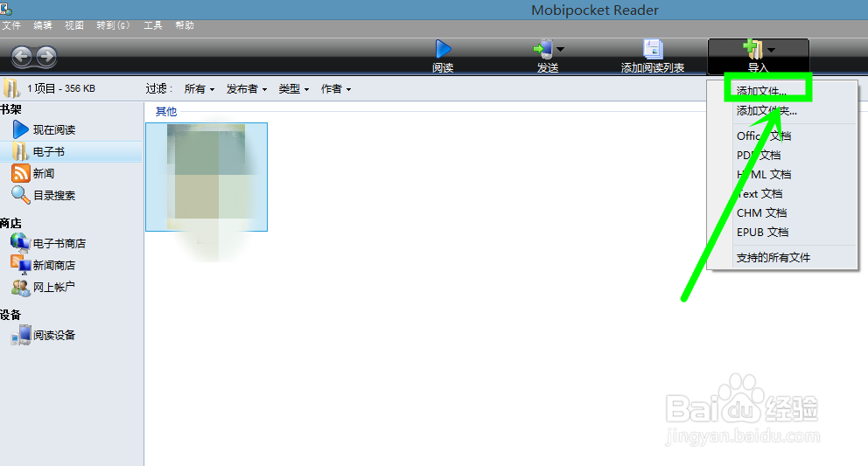Click the back navigation arrow

(22, 56)
